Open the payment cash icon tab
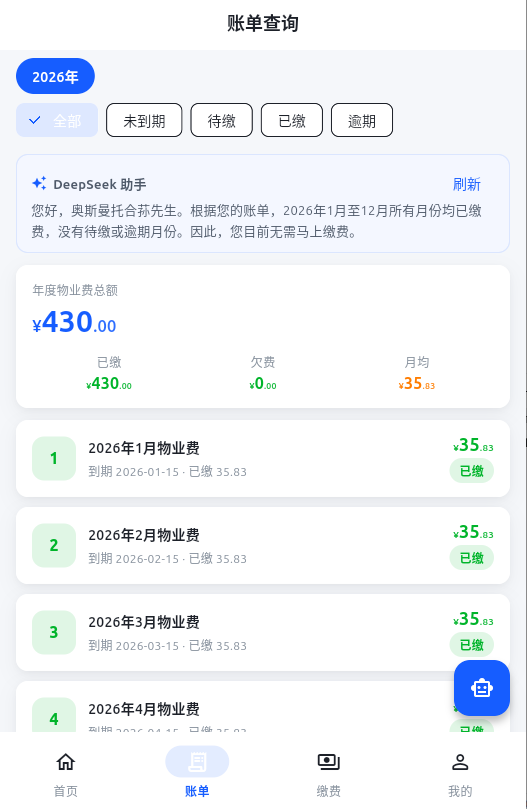Screen dimensions: 527x809 pyautogui.click(x=329, y=762)
